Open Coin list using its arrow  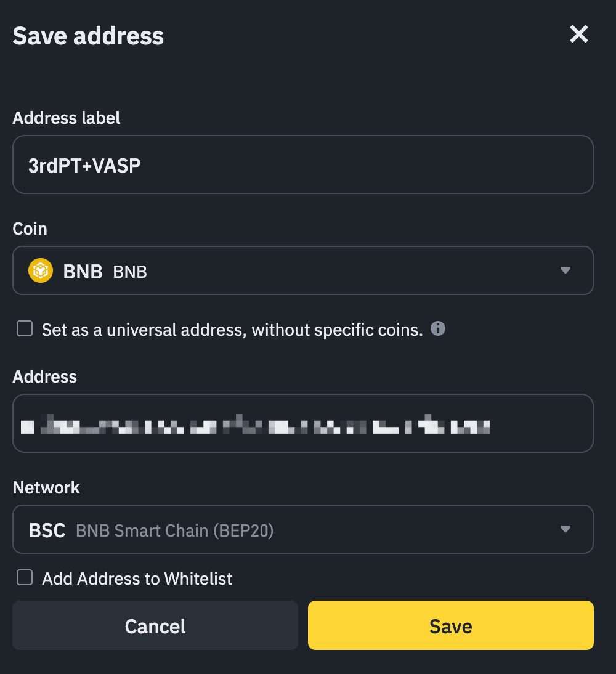[x=565, y=270]
